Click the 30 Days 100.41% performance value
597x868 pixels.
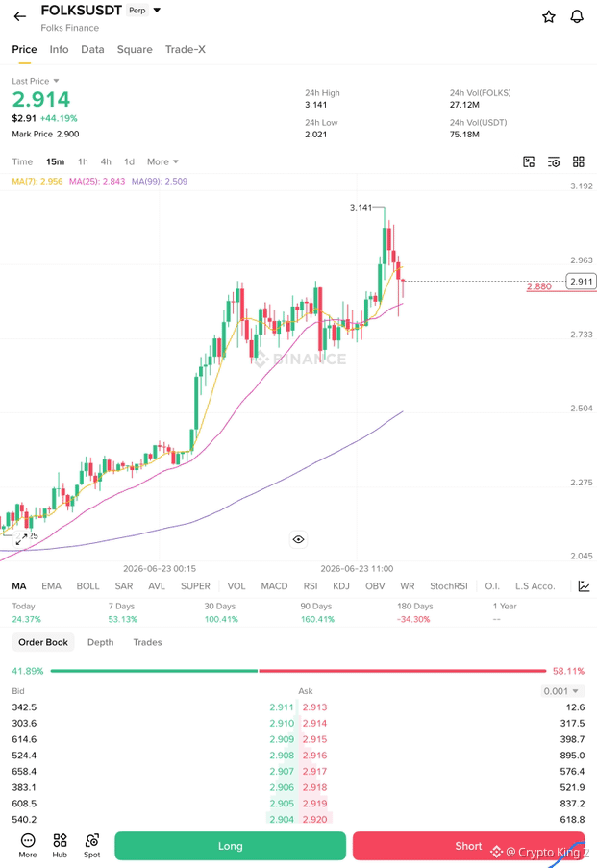221,619
